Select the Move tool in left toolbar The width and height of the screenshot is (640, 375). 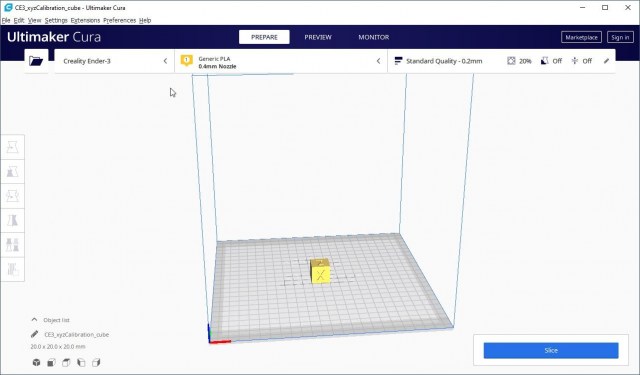point(13,147)
